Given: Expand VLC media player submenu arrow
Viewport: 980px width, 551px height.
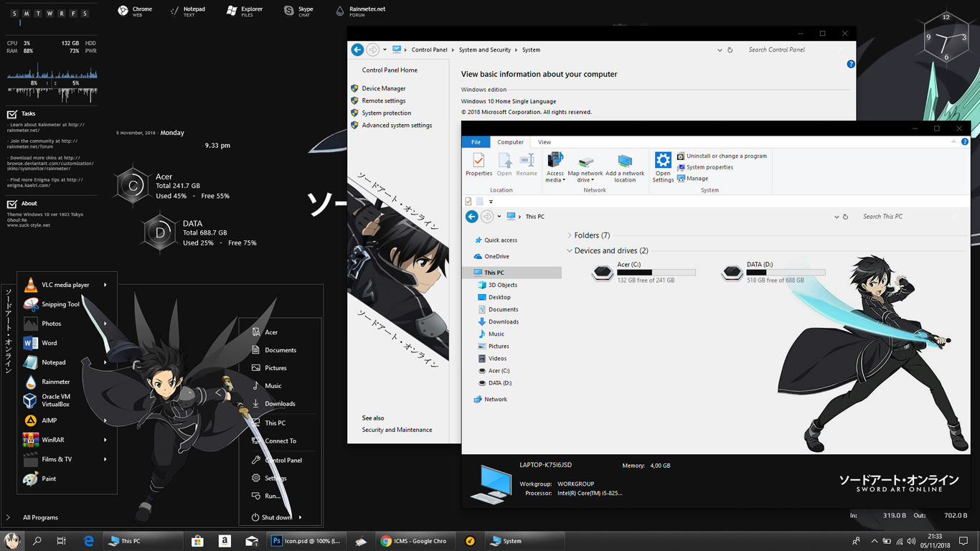Looking at the screenshot, I should (x=105, y=285).
